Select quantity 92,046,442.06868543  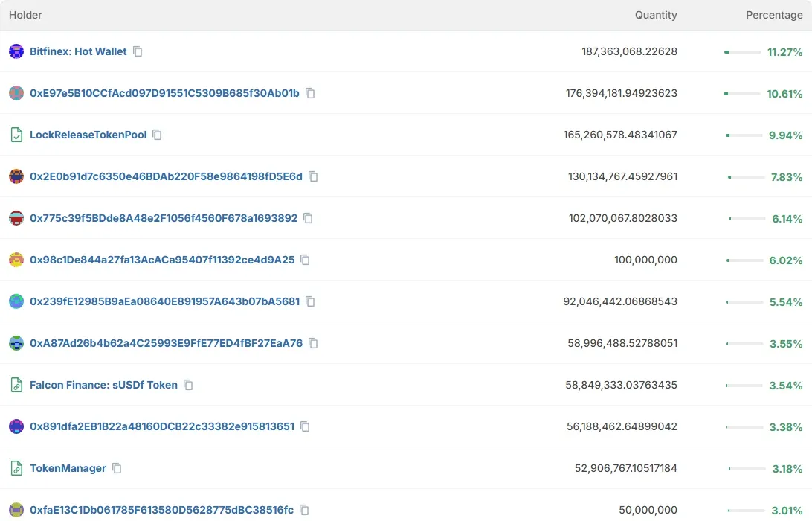pos(620,301)
